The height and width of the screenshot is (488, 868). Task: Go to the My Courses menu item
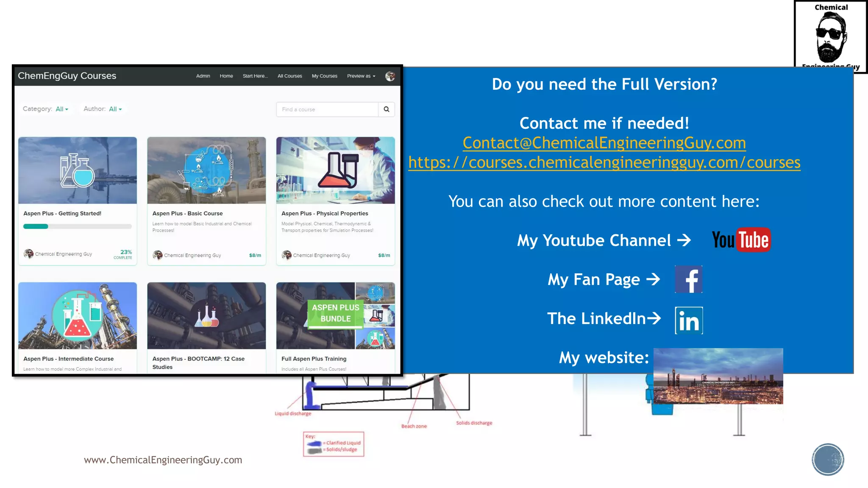point(324,76)
